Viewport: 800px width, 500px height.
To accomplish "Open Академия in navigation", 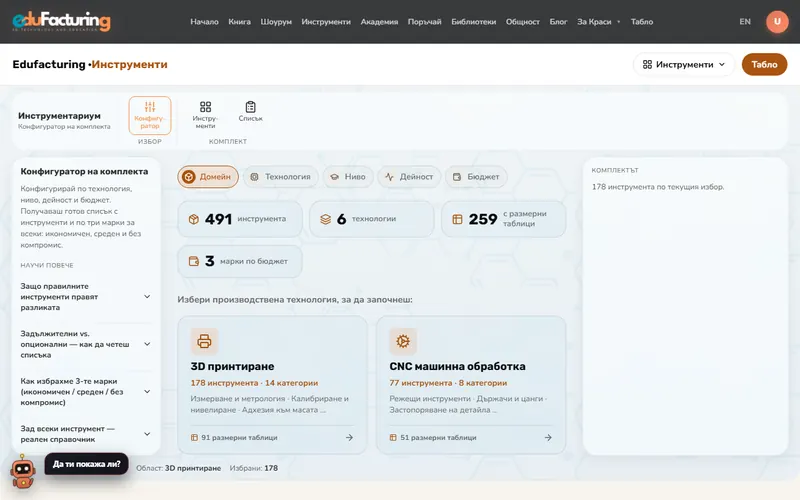I will point(379,21).
